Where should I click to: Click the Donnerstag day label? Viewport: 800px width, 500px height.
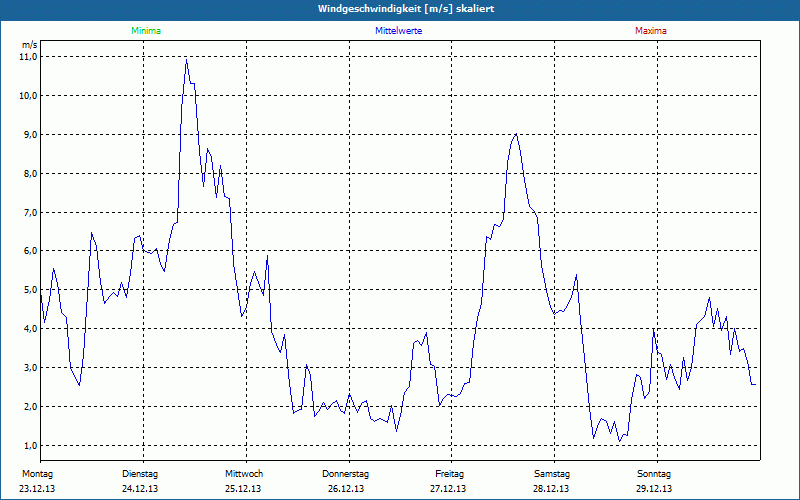[345, 474]
